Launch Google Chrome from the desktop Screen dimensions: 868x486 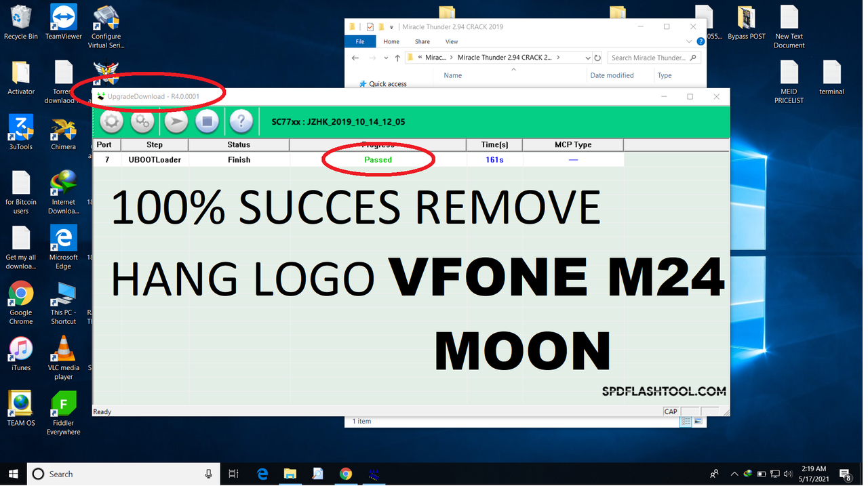[x=21, y=303]
